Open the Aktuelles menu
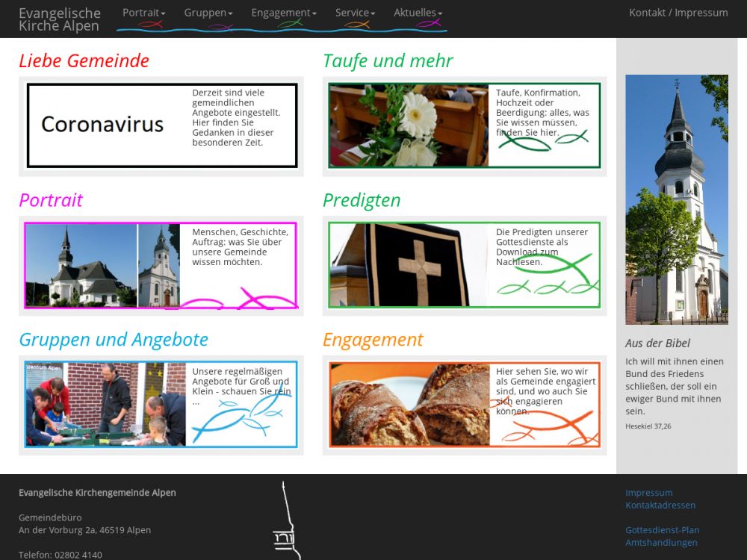The height and width of the screenshot is (560, 747). click(418, 13)
